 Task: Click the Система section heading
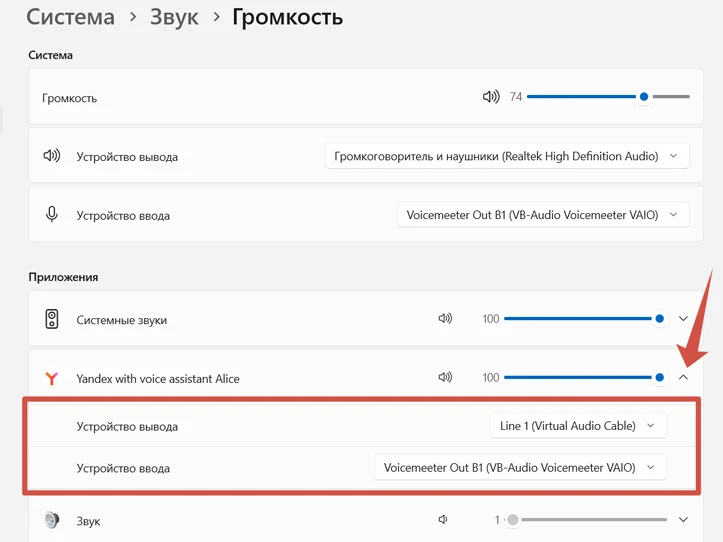pos(50,55)
